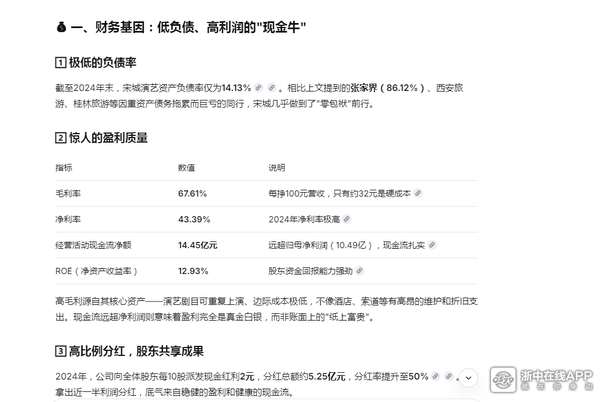The image size is (600, 402).
Task: Open citation link after 硬成本 description
Action: pyautogui.click(x=418, y=193)
